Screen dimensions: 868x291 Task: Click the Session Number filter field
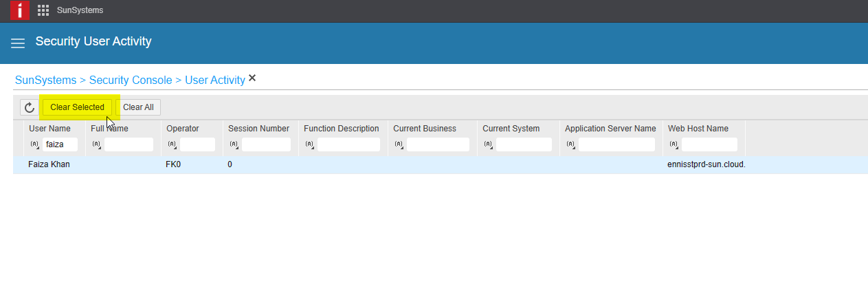266,144
